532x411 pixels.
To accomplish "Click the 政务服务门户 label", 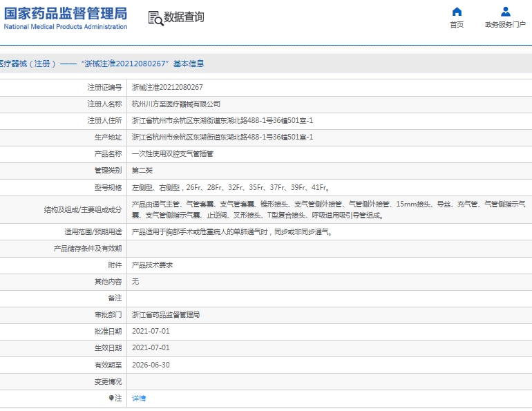I will 506,24.
